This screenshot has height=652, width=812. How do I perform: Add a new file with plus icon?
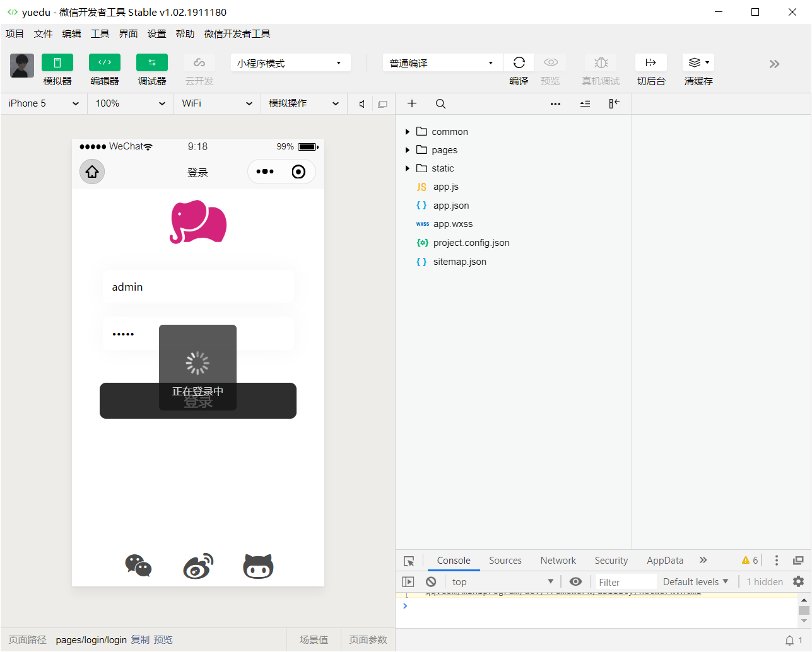[412, 103]
